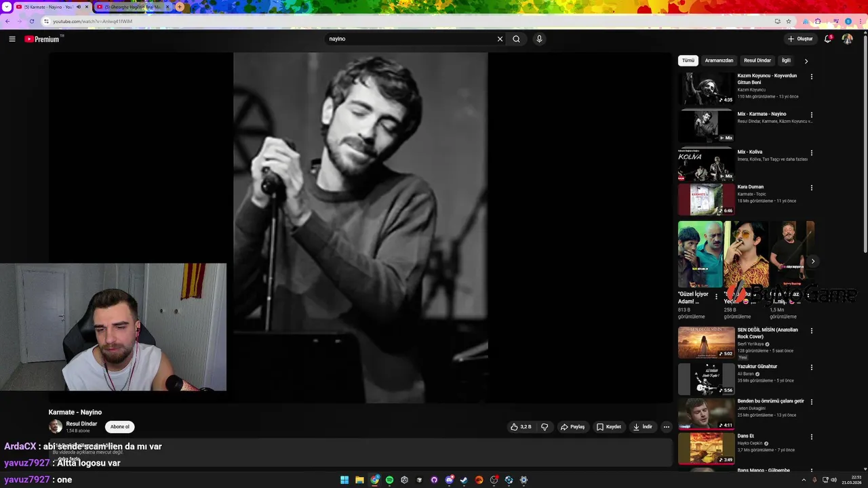Screen dimensions: 868x488
Task: Show hidden system tray icons
Action: point(804,480)
